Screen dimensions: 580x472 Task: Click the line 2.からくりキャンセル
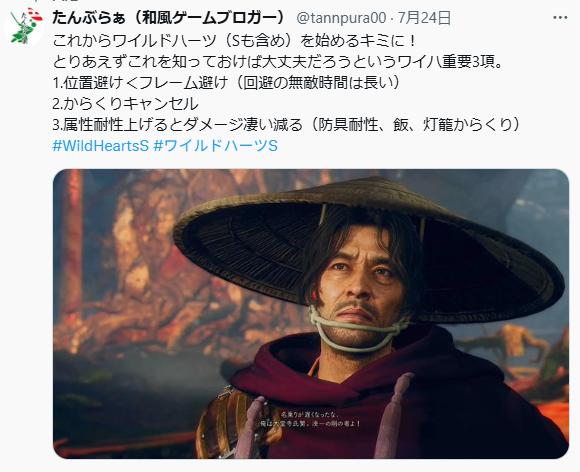[x=126, y=104]
